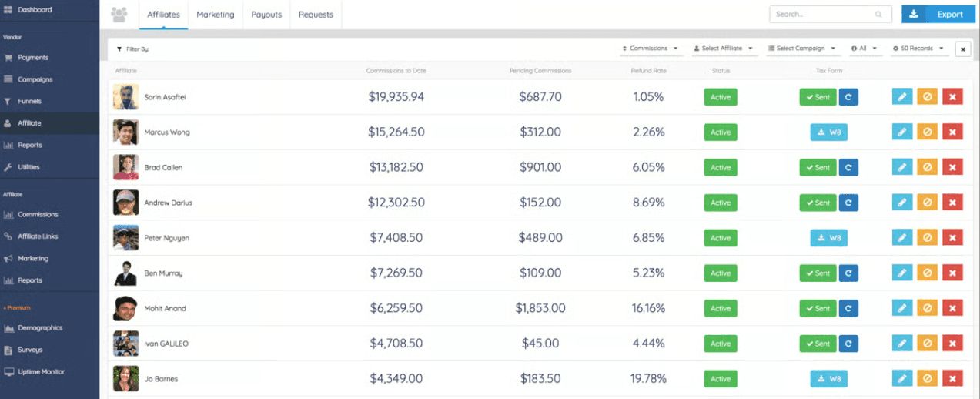Click the affiliates group icon beside tabs
The image size is (980, 399).
pos(119,15)
